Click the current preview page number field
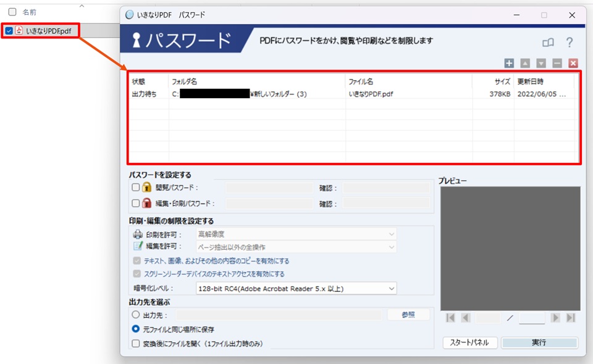Image resolution: width=593 pixels, height=364 pixels. [x=488, y=318]
